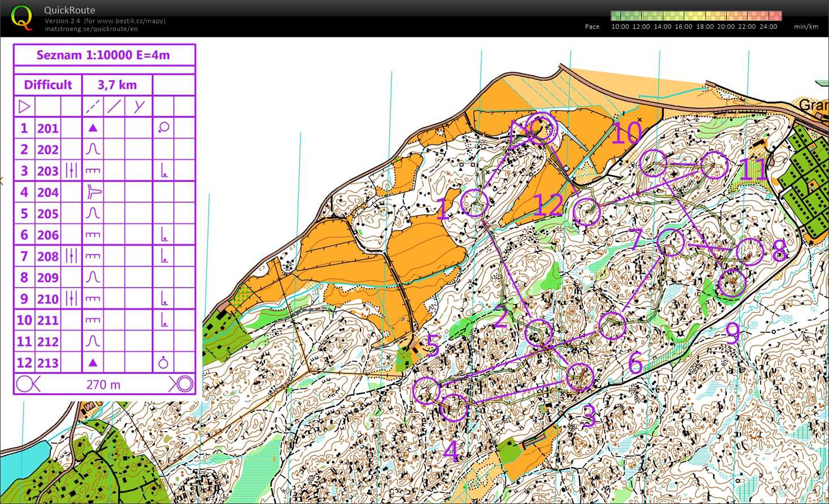Screen dimensions: 829x504
Task: Click the hill symbol for control 202
Action: 93,150
